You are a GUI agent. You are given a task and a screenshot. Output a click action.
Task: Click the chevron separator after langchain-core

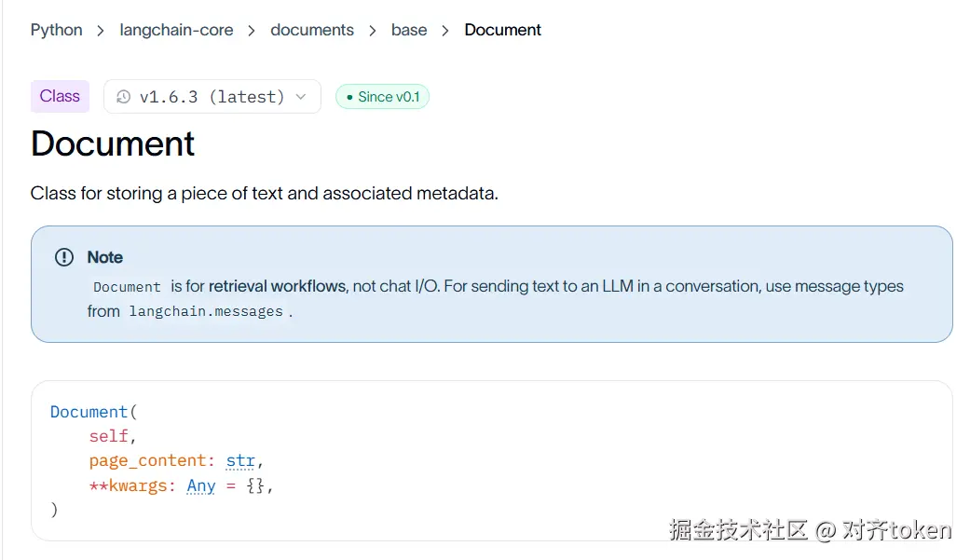(x=252, y=31)
